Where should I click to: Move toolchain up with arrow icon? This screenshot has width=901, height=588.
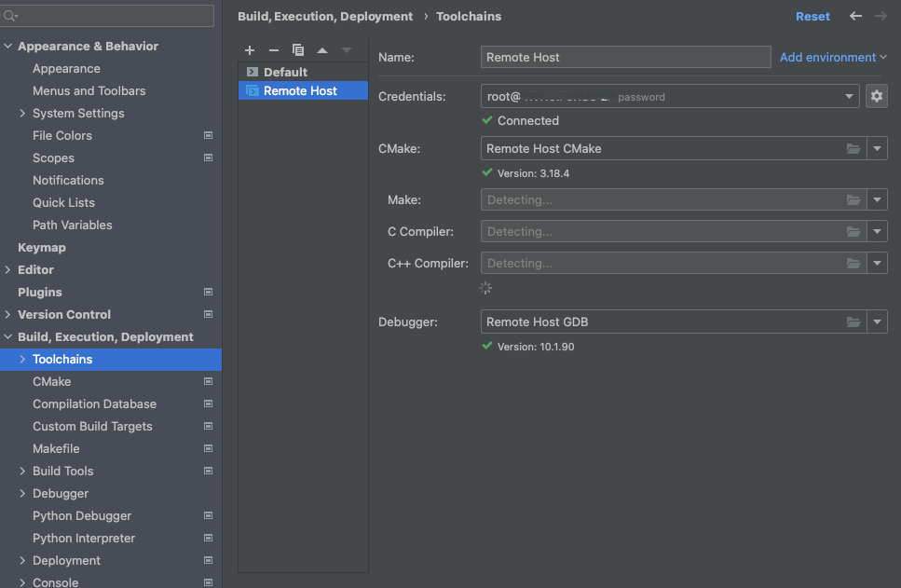tap(322, 50)
